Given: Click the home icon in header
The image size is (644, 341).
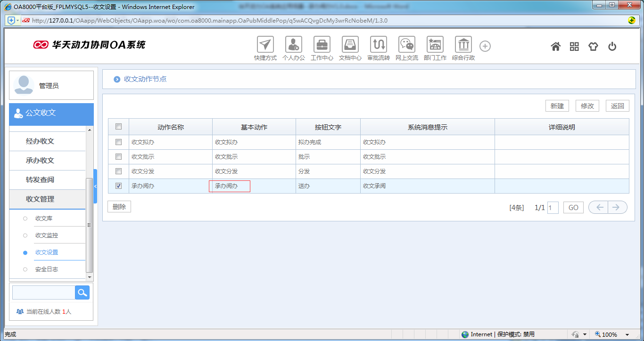Looking at the screenshot, I should [556, 46].
